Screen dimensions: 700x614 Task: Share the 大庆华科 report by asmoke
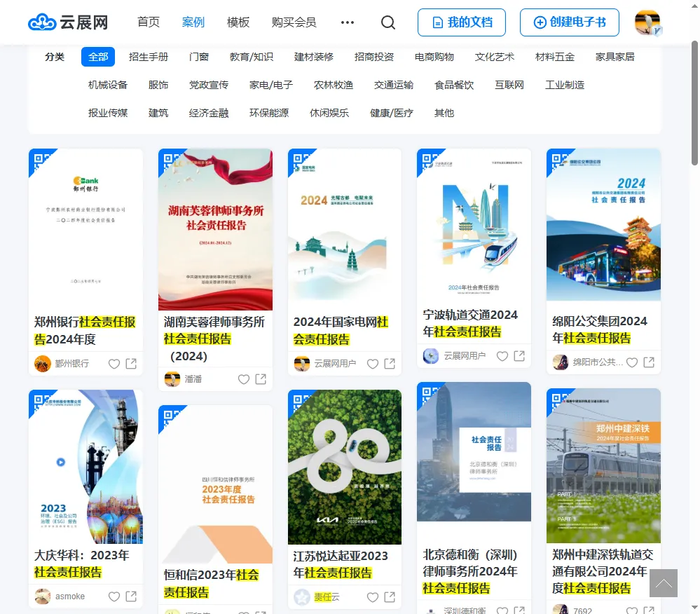[131, 596]
